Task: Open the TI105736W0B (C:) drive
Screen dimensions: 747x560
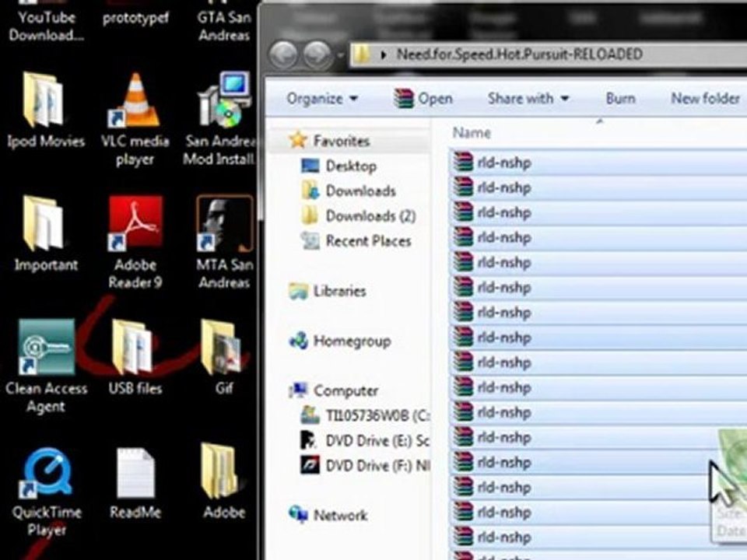Action: click(x=365, y=415)
